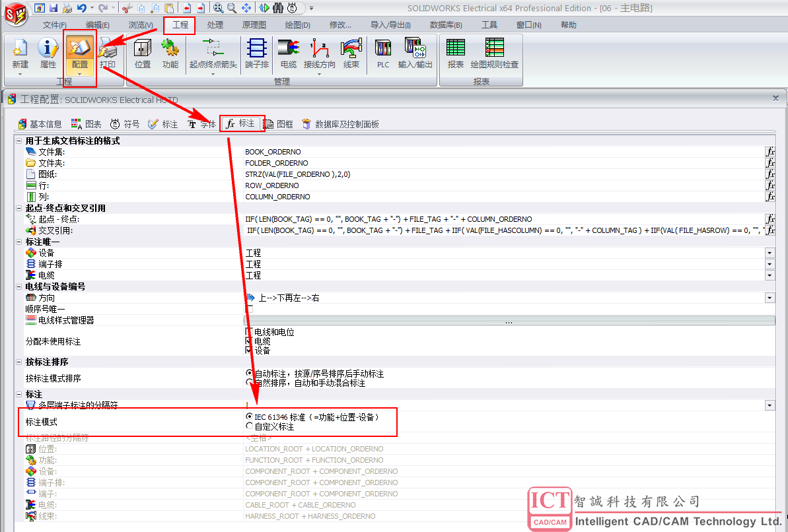
Task: Close the 工程配置 dialog
Action: 775,98
